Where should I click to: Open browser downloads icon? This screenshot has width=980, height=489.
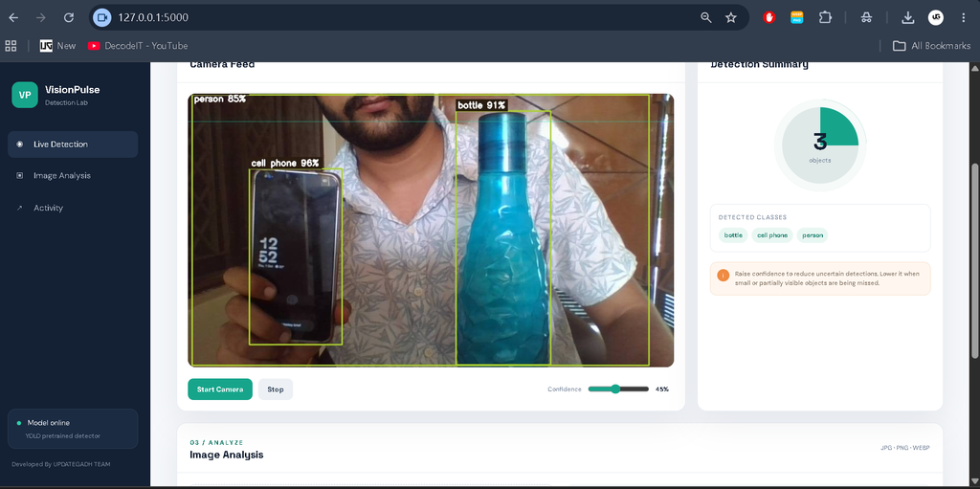coord(907,17)
